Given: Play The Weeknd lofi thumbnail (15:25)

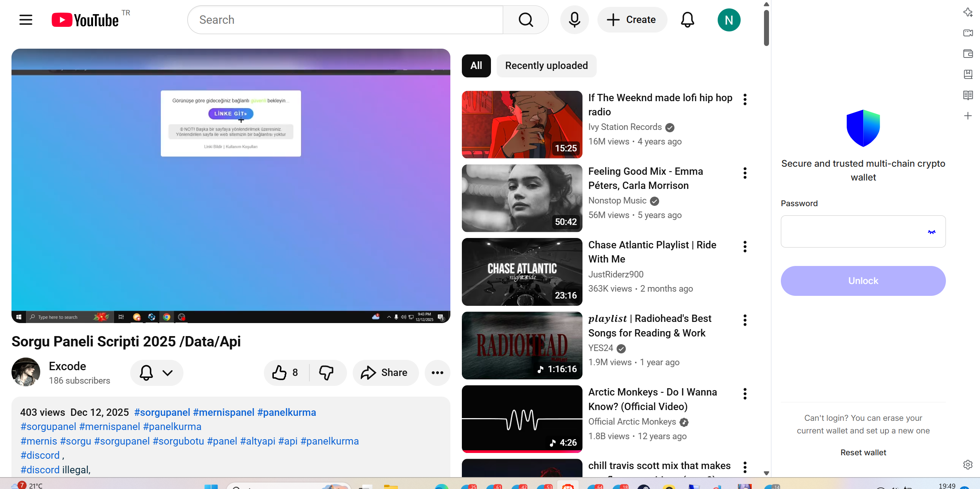Looking at the screenshot, I should 522,125.
